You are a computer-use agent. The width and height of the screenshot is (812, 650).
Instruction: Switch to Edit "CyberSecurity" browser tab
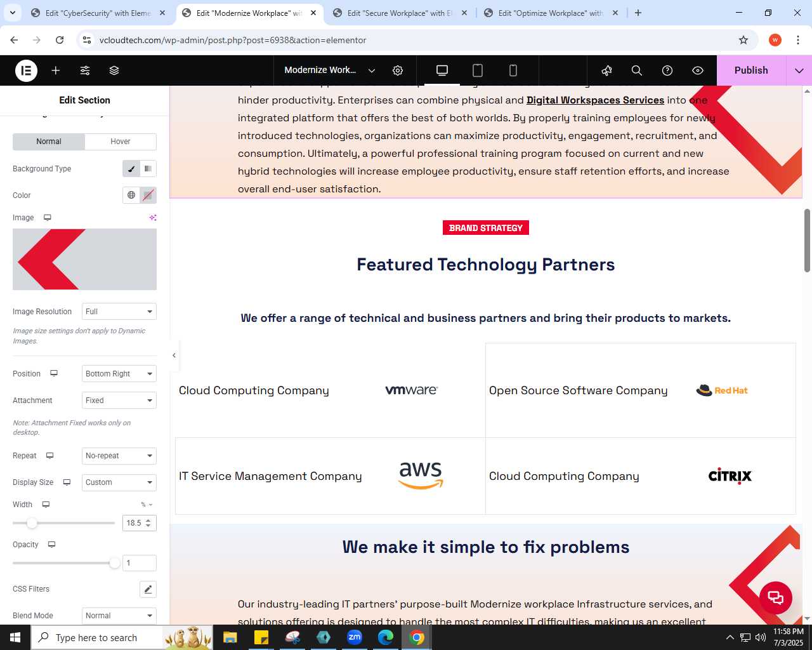(98, 13)
